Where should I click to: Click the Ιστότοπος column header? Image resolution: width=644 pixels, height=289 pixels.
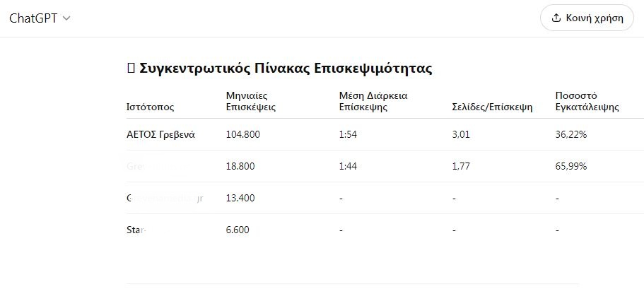(151, 107)
